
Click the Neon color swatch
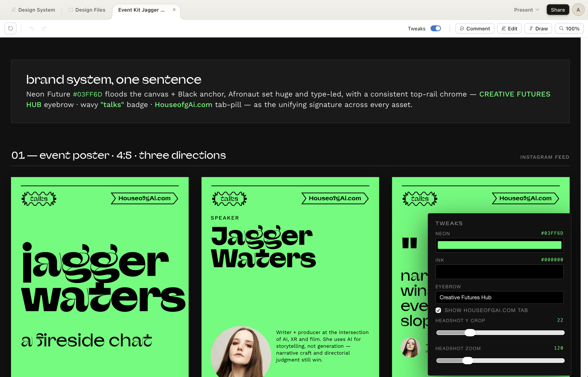tap(499, 245)
